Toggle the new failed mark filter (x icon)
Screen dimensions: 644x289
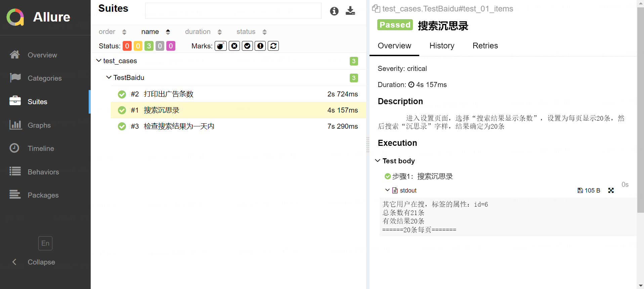(x=234, y=46)
